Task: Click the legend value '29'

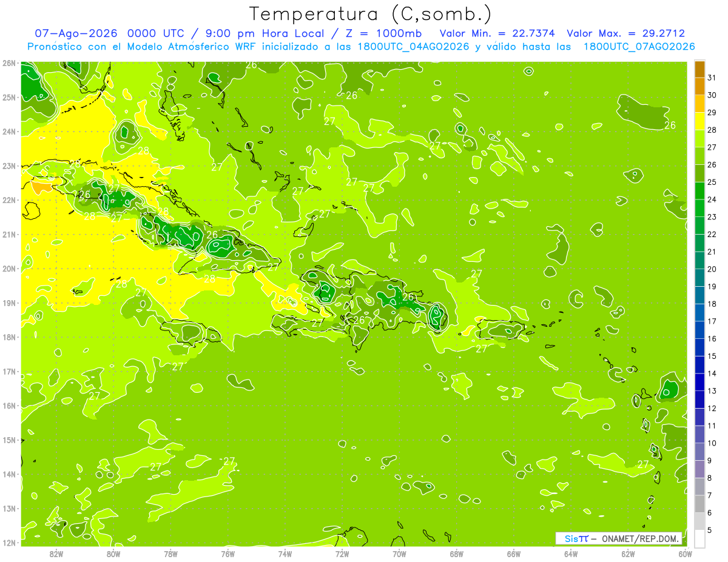Action: click(712, 113)
